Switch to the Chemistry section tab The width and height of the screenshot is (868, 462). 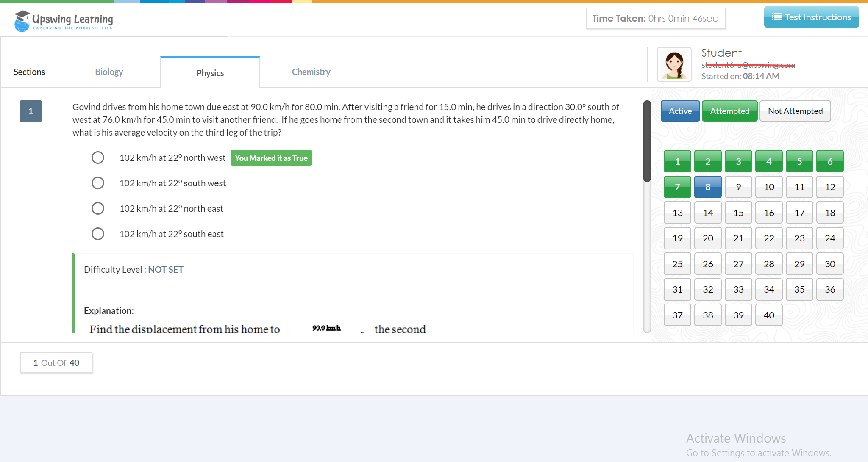point(311,72)
